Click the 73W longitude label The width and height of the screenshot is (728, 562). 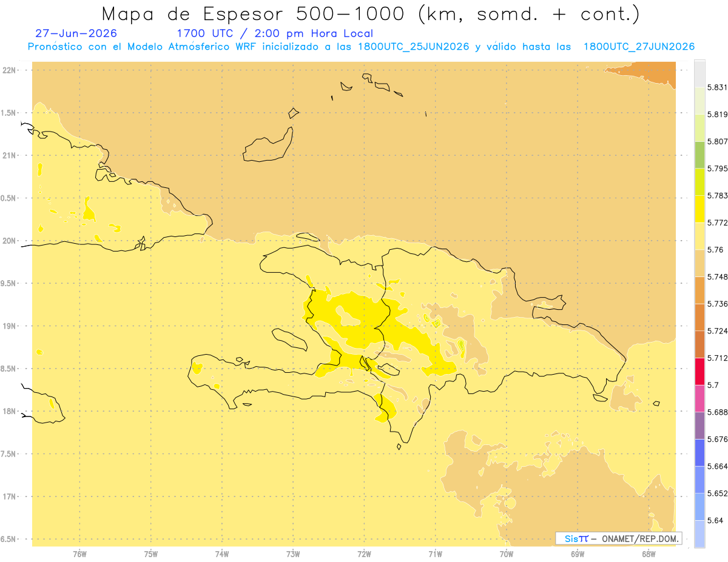point(293,554)
